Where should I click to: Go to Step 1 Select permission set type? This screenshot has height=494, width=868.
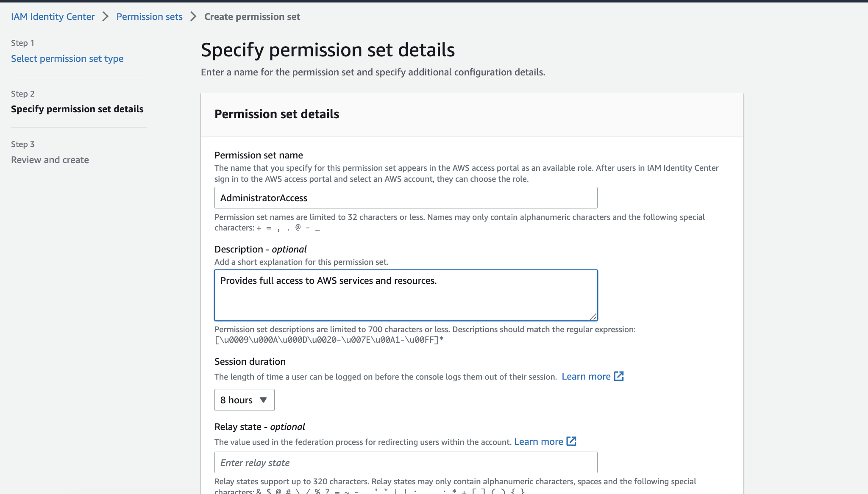(67, 58)
